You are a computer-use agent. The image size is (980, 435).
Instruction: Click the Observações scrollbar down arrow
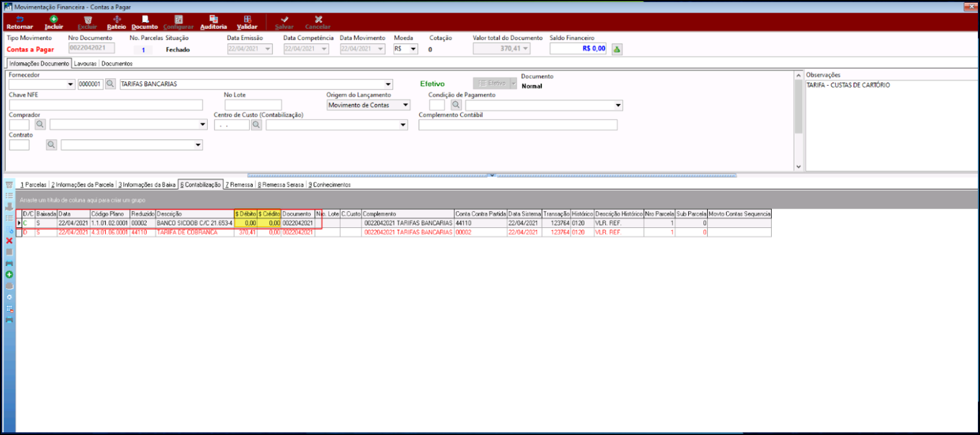(x=799, y=167)
